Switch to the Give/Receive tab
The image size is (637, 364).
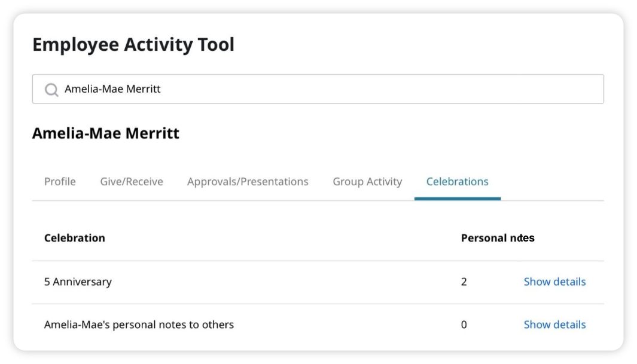[x=132, y=181]
